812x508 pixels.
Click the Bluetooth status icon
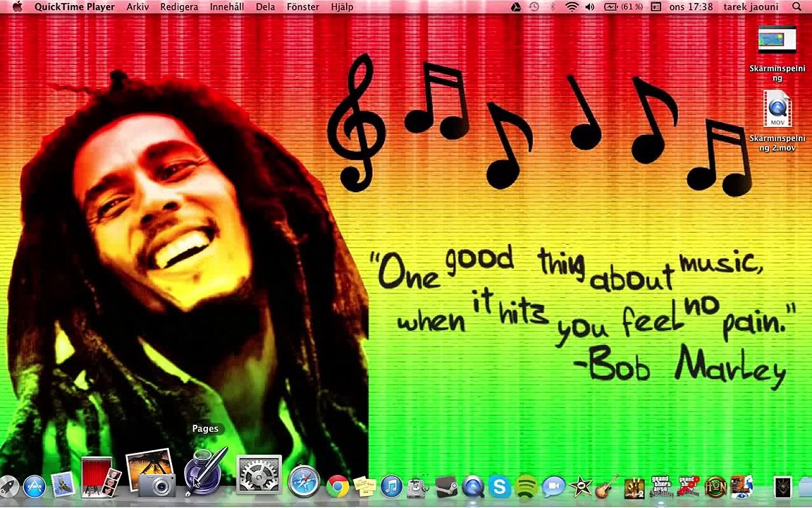tap(553, 7)
